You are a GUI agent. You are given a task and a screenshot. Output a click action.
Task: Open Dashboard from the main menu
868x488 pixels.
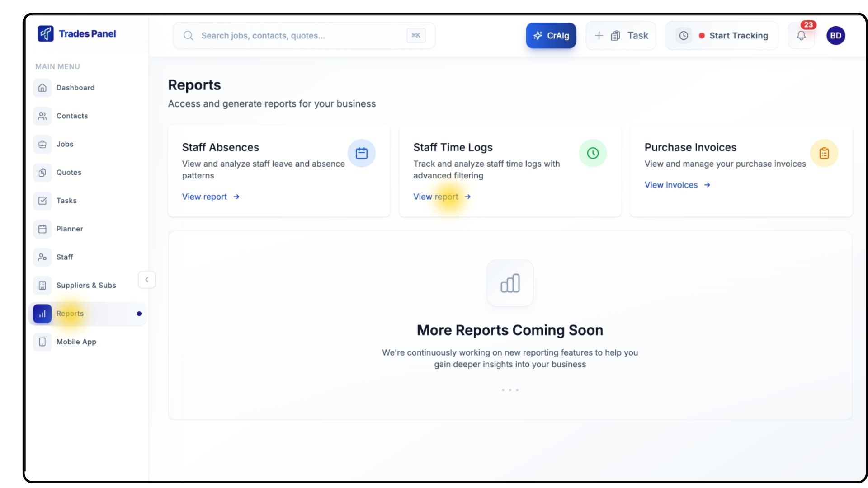[x=75, y=88]
